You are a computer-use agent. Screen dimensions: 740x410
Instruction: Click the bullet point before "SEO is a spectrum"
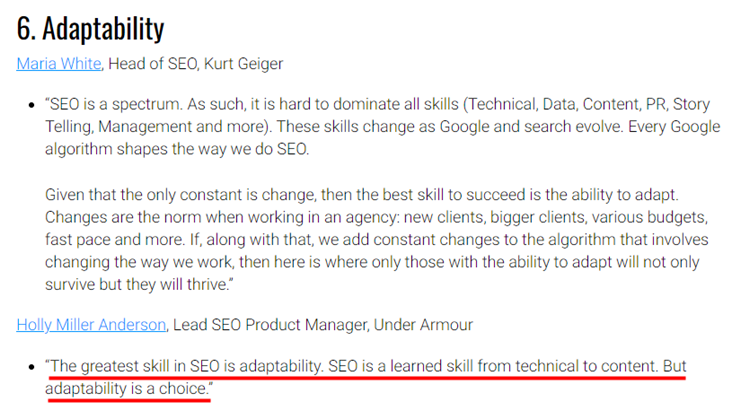pyautogui.click(x=32, y=105)
